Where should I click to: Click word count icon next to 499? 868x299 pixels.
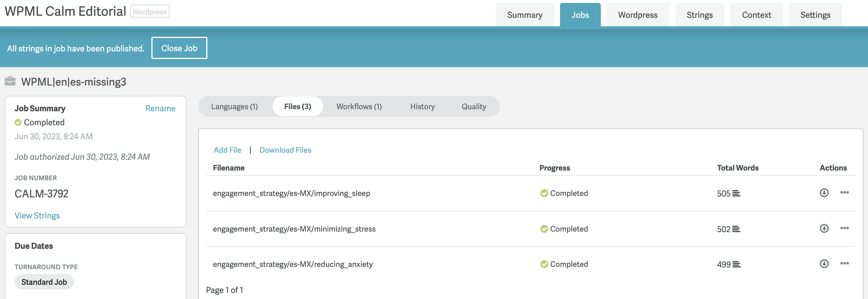click(736, 265)
